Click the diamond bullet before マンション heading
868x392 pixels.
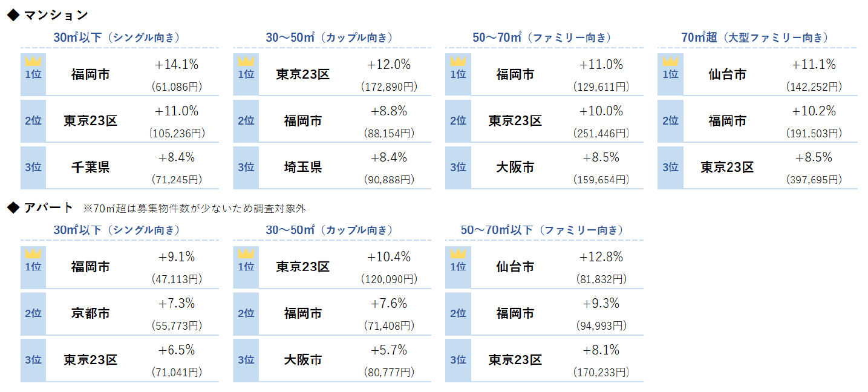click(13, 16)
